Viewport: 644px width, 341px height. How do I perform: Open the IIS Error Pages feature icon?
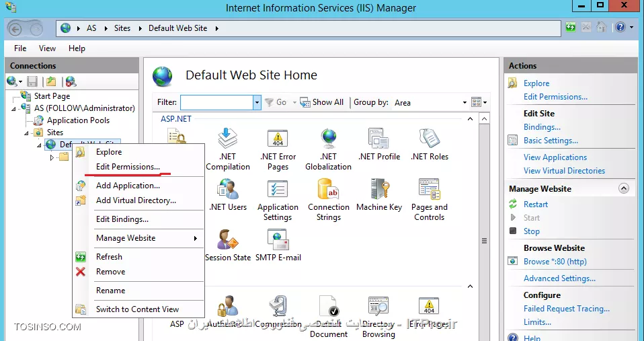[x=429, y=305]
